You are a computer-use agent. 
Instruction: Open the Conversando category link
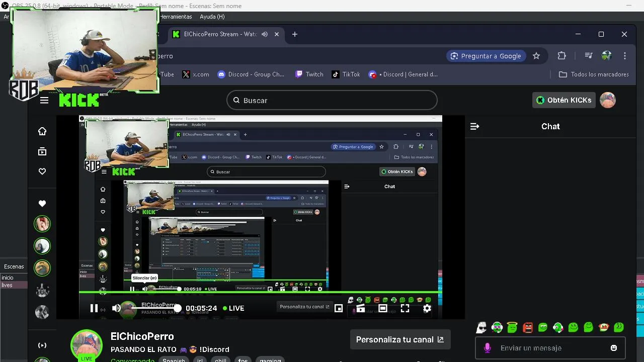[133, 360]
